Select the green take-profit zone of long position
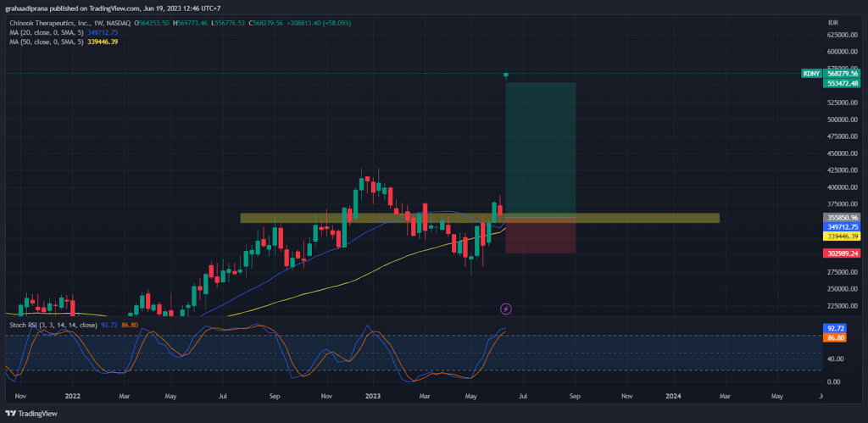The height and width of the screenshot is (423, 868). tap(540, 149)
